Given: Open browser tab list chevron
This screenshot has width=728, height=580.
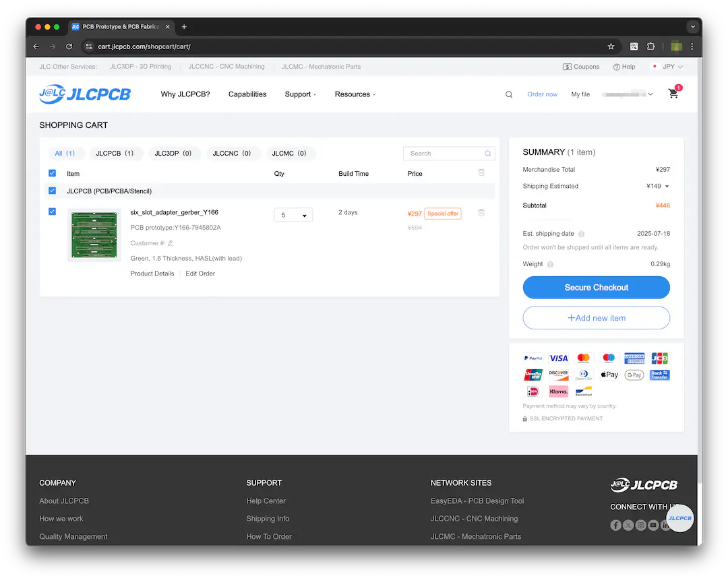Looking at the screenshot, I should [x=693, y=27].
